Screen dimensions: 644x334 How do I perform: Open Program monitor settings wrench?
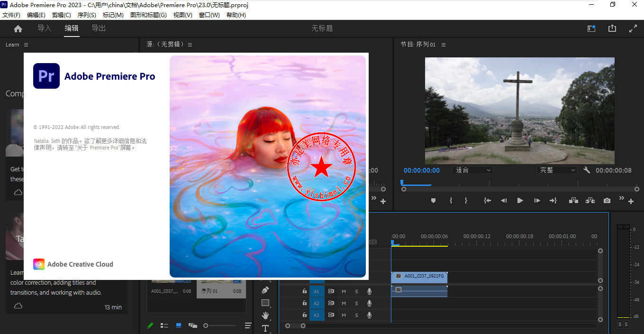(x=587, y=170)
